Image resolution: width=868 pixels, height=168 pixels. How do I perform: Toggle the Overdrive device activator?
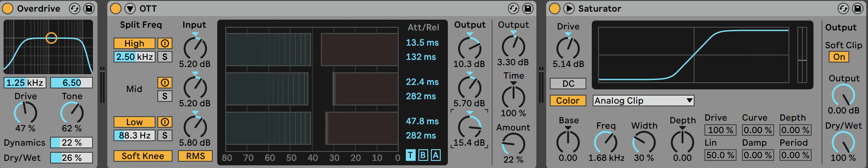pos(8,8)
